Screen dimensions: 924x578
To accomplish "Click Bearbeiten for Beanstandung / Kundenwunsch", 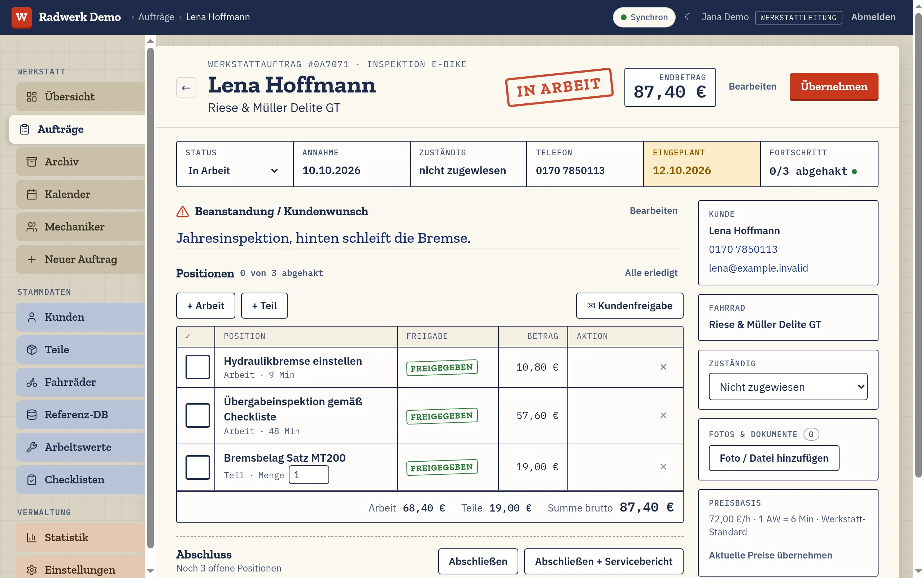I will click(653, 211).
